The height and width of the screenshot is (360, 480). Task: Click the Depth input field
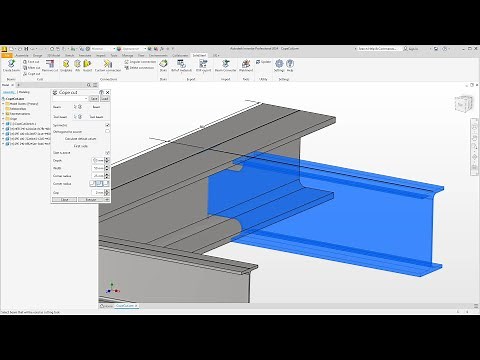click(98, 160)
